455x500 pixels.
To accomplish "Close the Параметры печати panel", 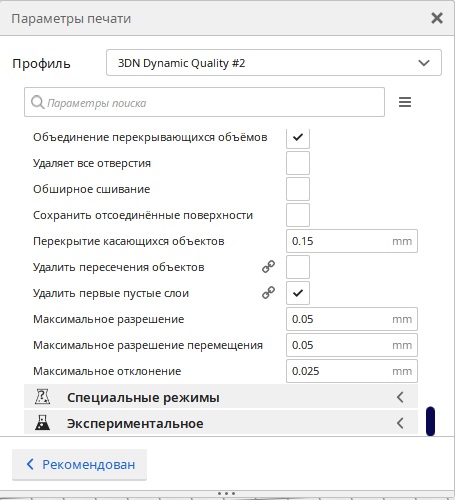I will point(437,18).
